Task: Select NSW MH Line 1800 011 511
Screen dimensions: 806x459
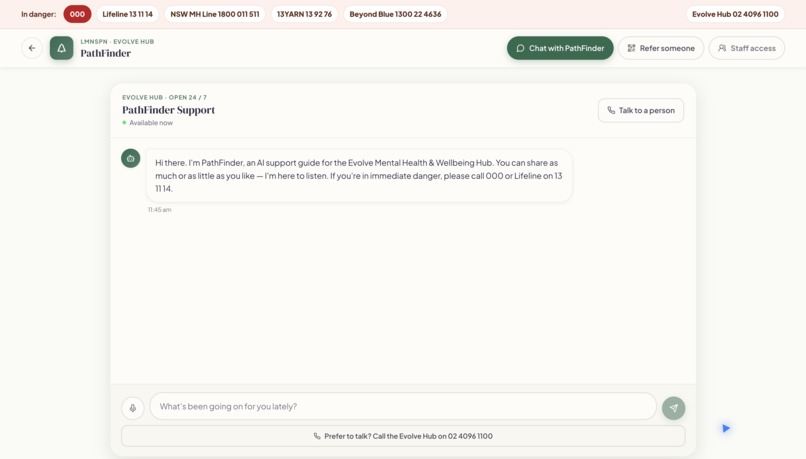Action: (215, 14)
